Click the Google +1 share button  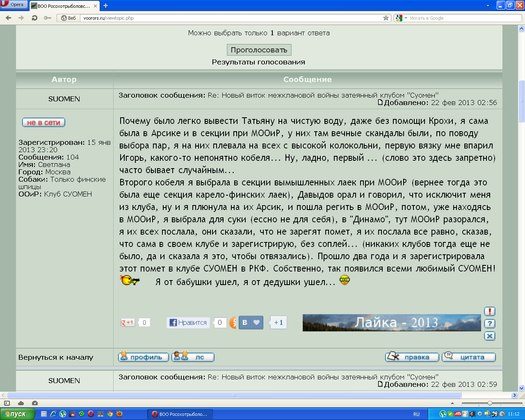click(x=128, y=323)
